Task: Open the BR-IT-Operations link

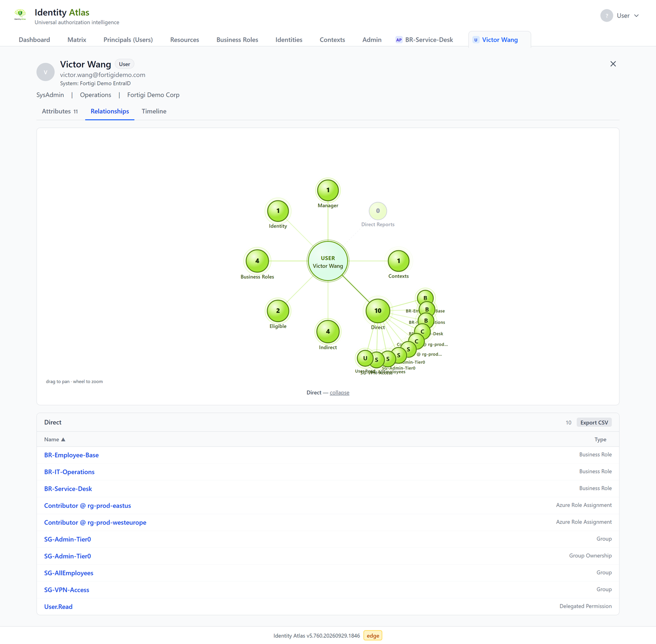Action: click(x=69, y=472)
